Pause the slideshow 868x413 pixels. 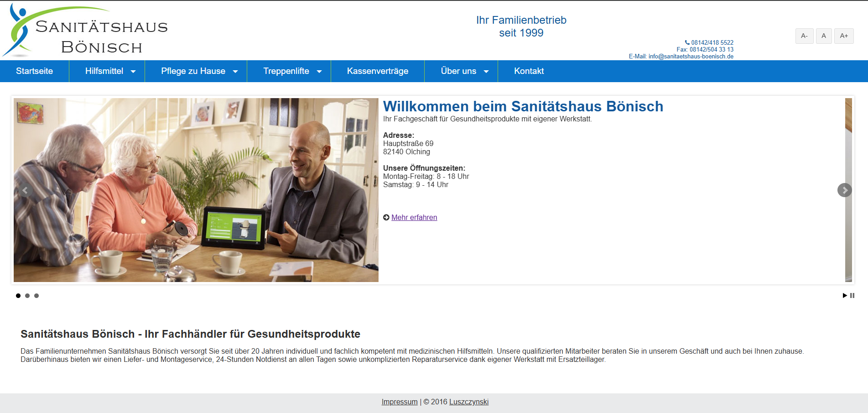pyautogui.click(x=852, y=296)
